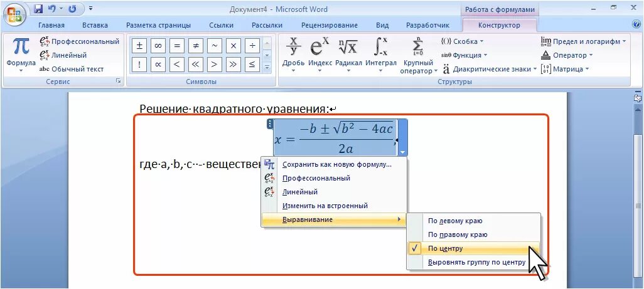Open the Интеграл structures menu
Viewport: 644px width, 289px height.
pos(381,55)
